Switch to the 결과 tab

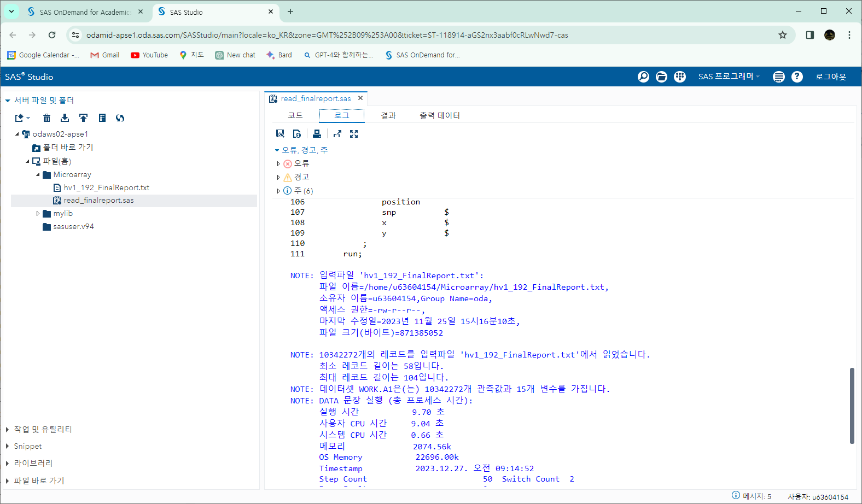(x=388, y=115)
